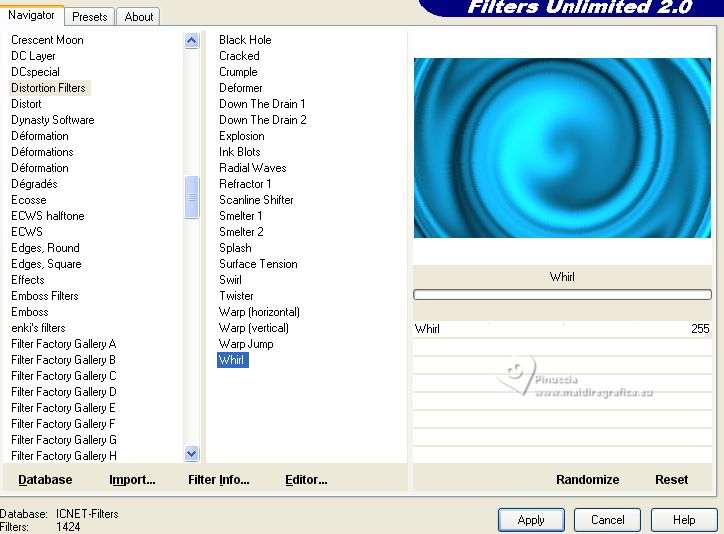Click the Help button
Viewport: 724px width, 534px height.
(x=684, y=520)
